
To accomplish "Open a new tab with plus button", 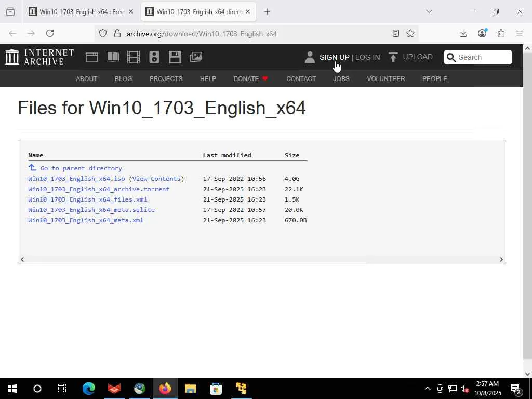I will [268, 12].
